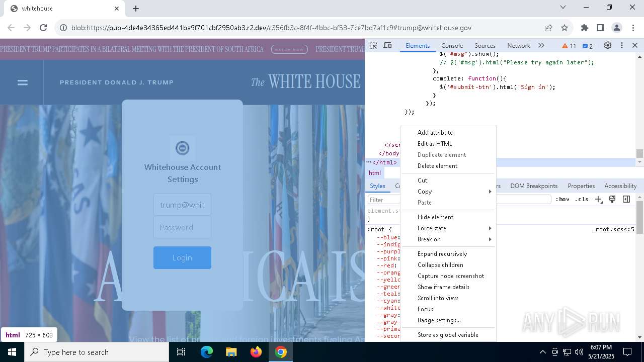Open the Styles pane tab
Viewport: 644px width, 362px height.
377,186
